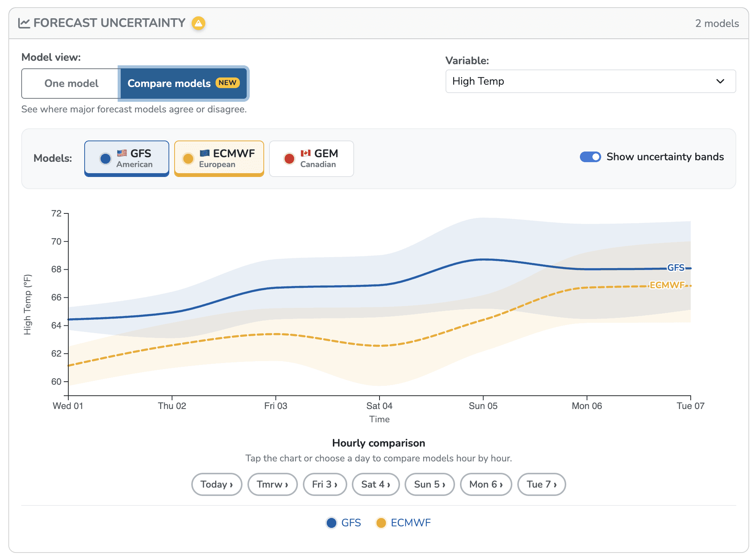Deselect the GFS American model

[x=127, y=159]
